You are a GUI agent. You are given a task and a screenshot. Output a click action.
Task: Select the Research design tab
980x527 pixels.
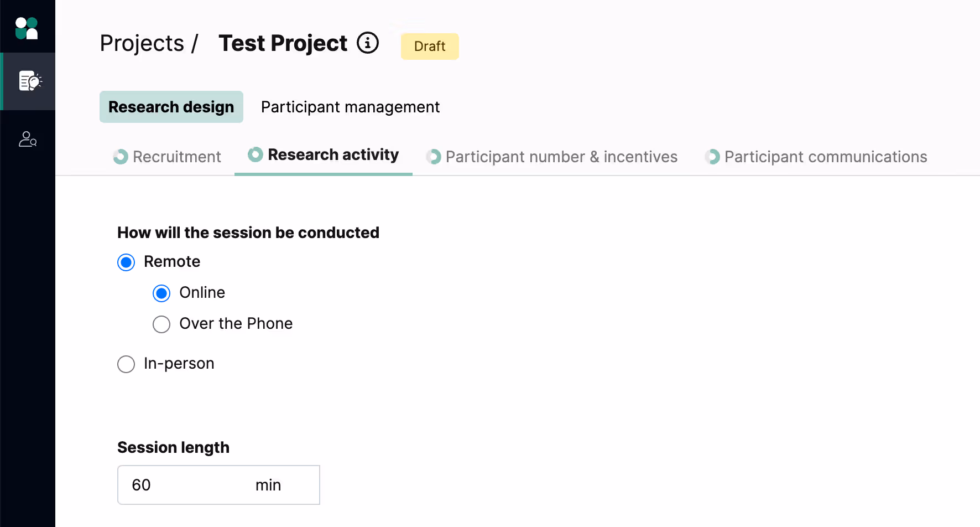point(171,107)
